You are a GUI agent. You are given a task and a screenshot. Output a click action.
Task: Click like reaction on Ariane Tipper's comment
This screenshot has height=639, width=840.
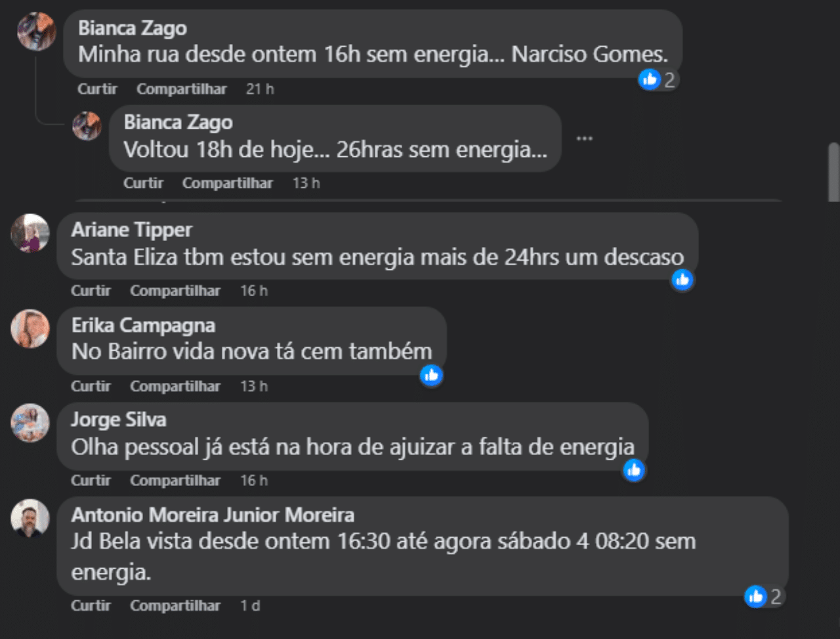682,280
